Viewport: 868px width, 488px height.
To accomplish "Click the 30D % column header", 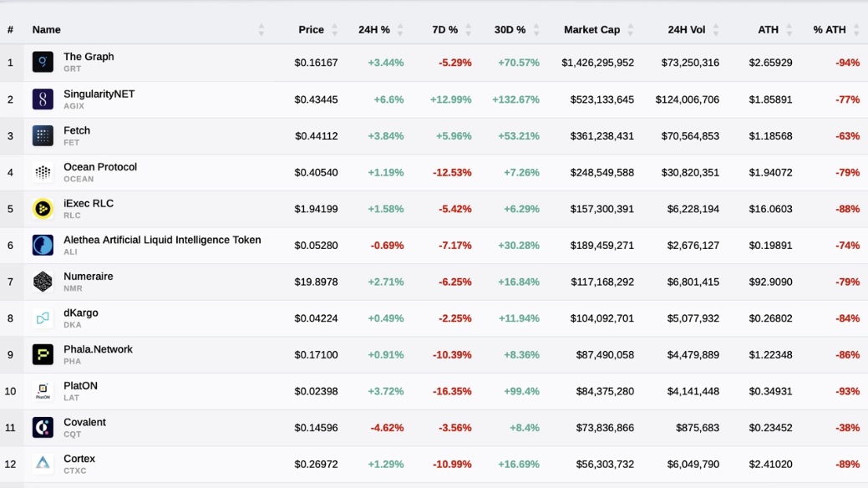I will pyautogui.click(x=510, y=30).
